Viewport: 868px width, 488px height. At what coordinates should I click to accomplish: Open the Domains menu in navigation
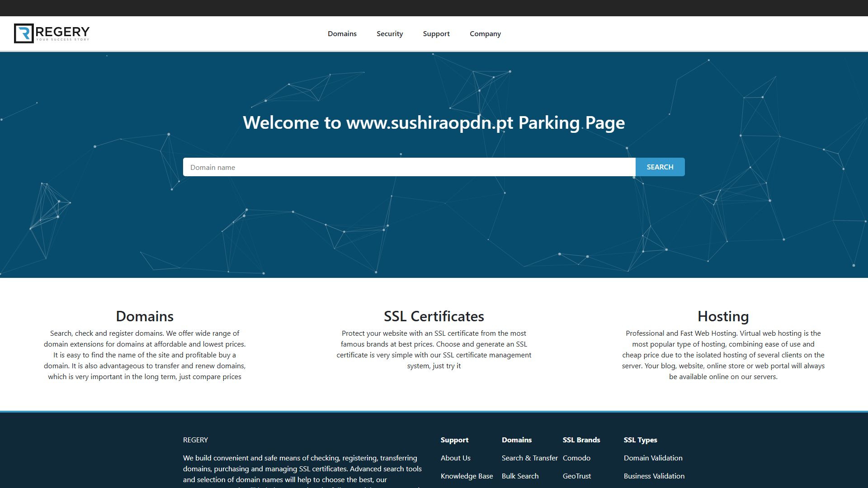342,34
